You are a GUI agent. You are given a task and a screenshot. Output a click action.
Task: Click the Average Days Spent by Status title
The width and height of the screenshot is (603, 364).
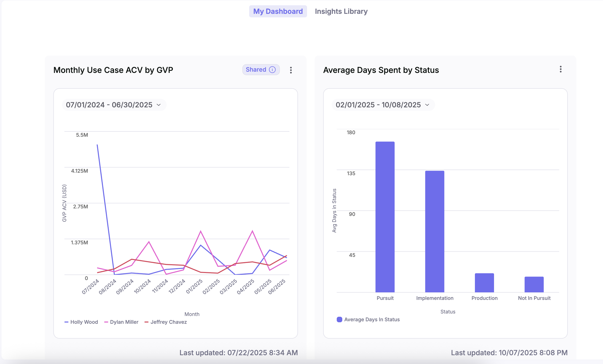click(x=381, y=70)
